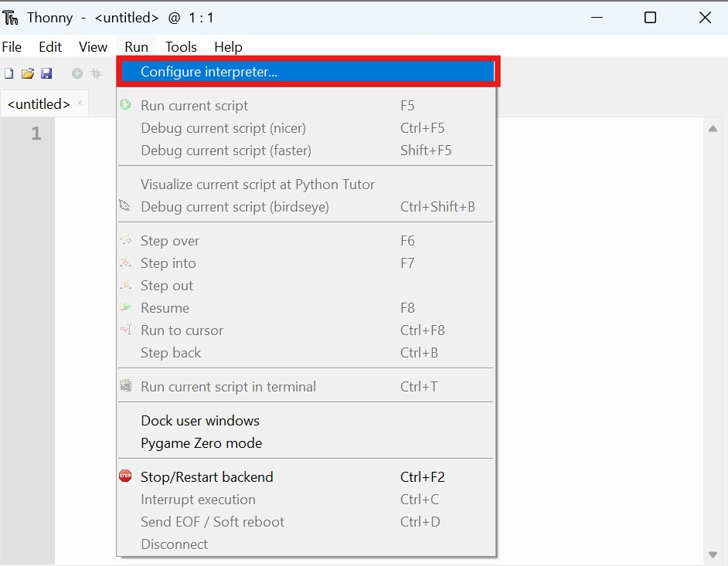Click editor scrollbar down arrow

[713, 554]
